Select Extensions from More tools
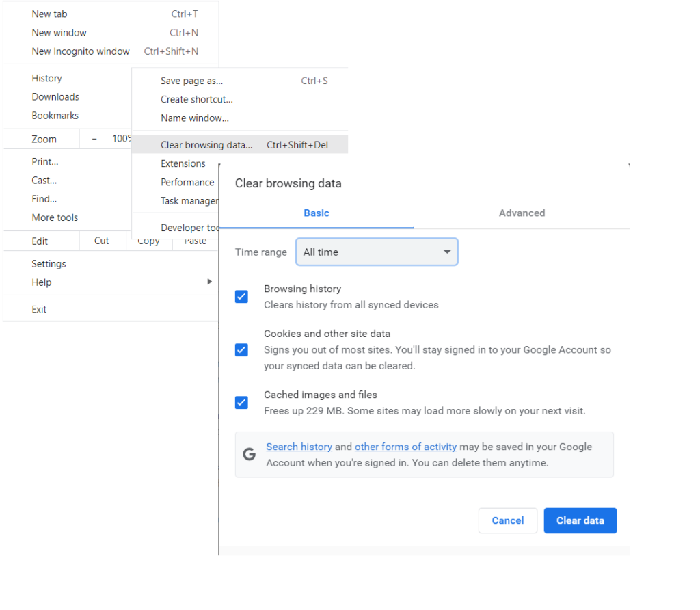This screenshot has width=700, height=610. (x=183, y=163)
